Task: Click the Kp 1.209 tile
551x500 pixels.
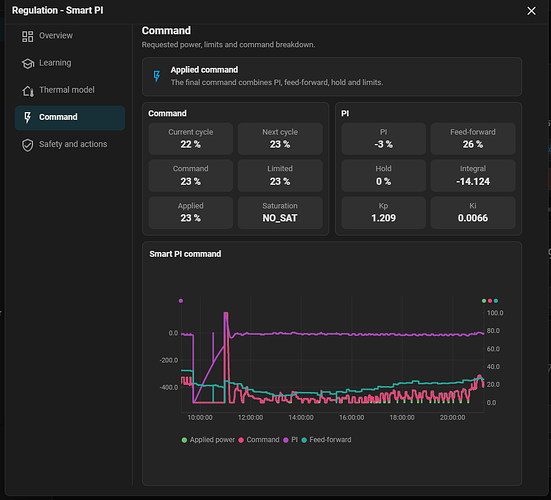Action: [x=383, y=213]
